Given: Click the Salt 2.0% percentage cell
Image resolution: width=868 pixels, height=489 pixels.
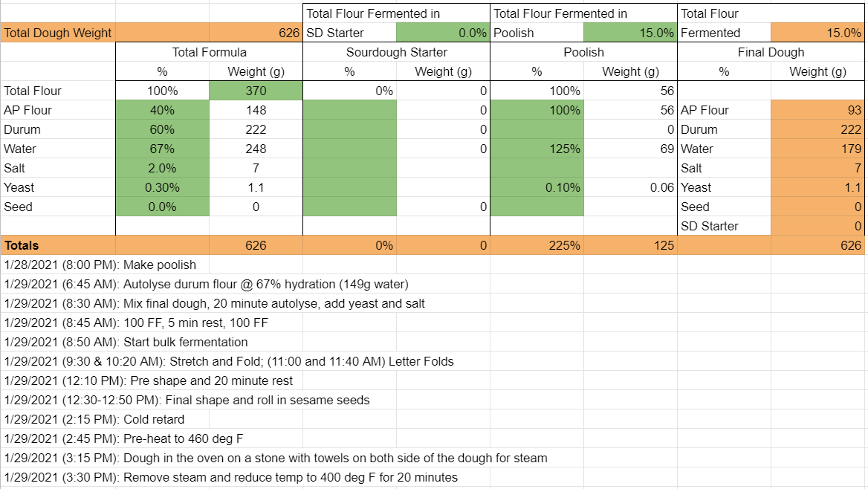Looking at the screenshot, I should [162, 168].
